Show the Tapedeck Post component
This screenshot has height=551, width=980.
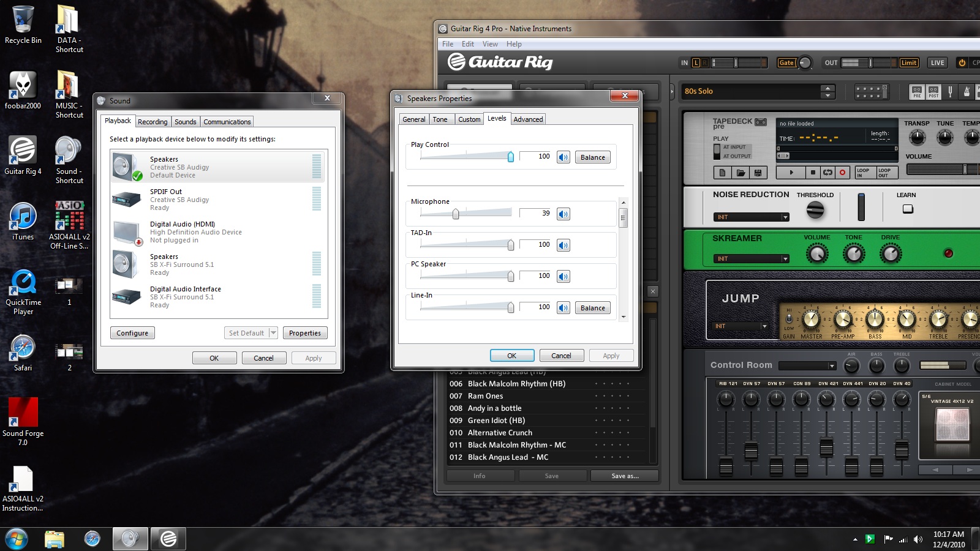[933, 92]
